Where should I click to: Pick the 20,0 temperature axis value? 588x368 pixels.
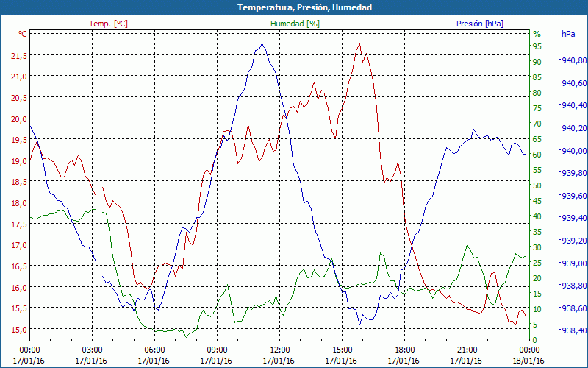pyautogui.click(x=19, y=119)
